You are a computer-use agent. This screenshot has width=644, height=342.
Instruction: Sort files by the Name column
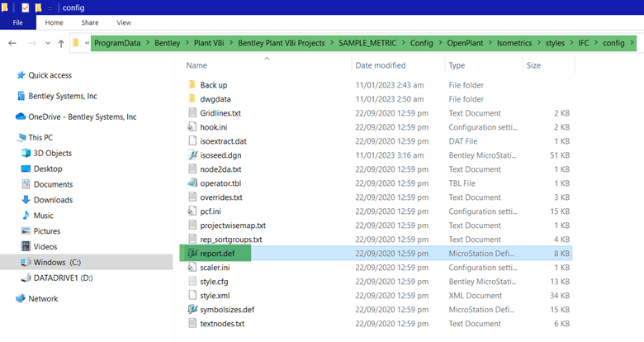click(197, 65)
